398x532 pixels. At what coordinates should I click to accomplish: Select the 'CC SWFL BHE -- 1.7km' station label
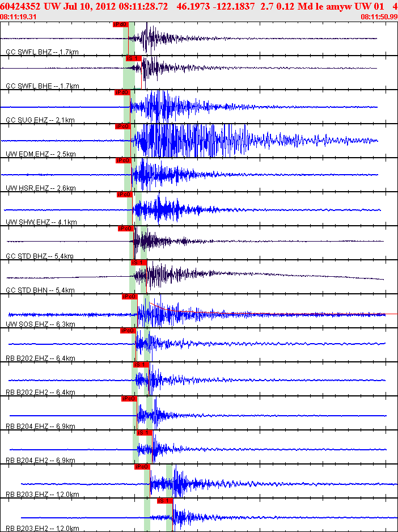point(43,86)
